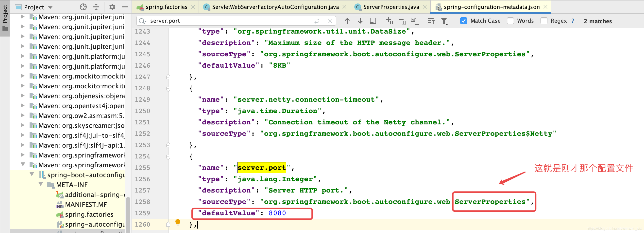Screen dimensions: 644x233
Task: Switch to ServerProperties.java tab
Action: pos(391,7)
